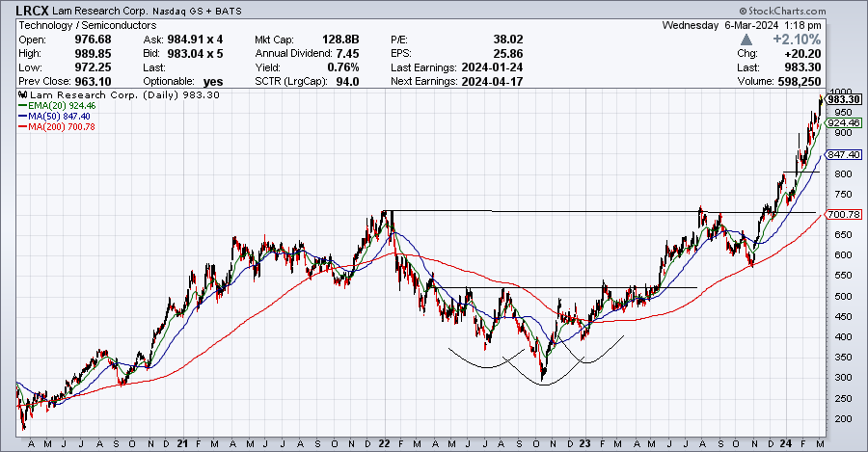Select the High value 989.85
The width and height of the screenshot is (868, 452).
click(x=93, y=54)
